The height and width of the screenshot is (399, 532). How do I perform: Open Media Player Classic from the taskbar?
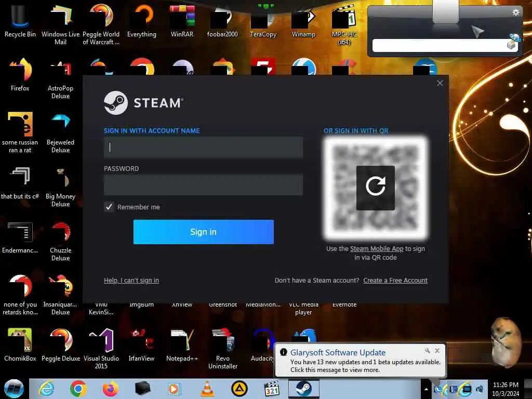point(271,389)
